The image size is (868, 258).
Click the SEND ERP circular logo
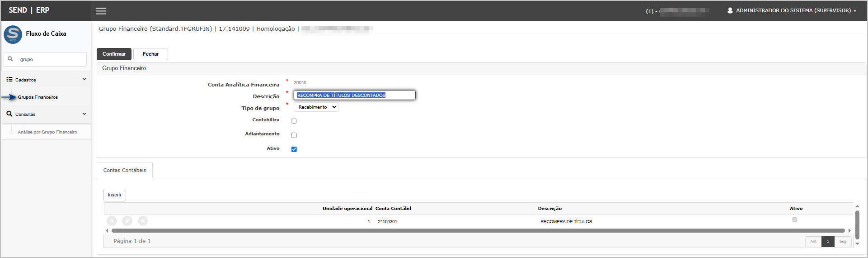click(x=13, y=34)
